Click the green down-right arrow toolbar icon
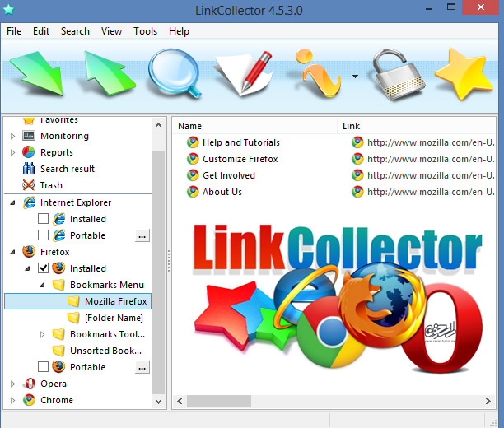Image resolution: width=504 pixels, height=428 pixels. click(x=37, y=74)
